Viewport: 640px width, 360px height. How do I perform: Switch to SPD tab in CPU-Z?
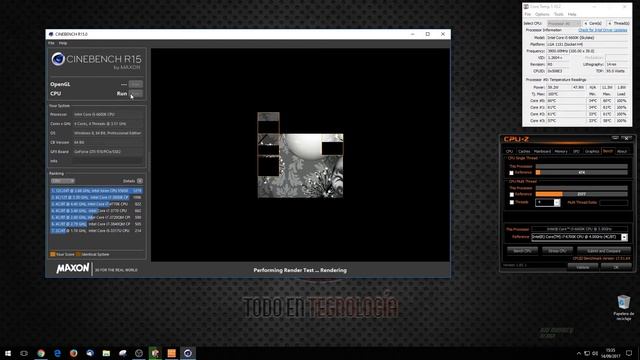[x=576, y=151]
